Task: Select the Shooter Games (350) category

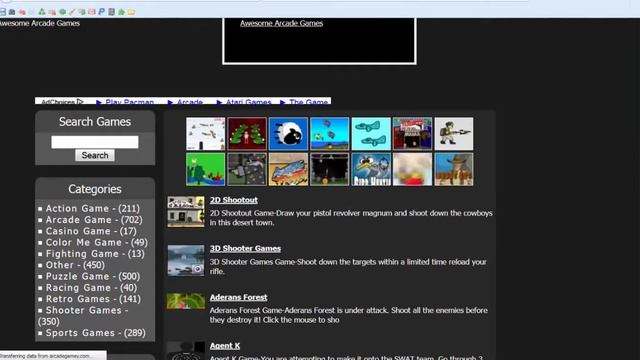Action: pos(83,316)
